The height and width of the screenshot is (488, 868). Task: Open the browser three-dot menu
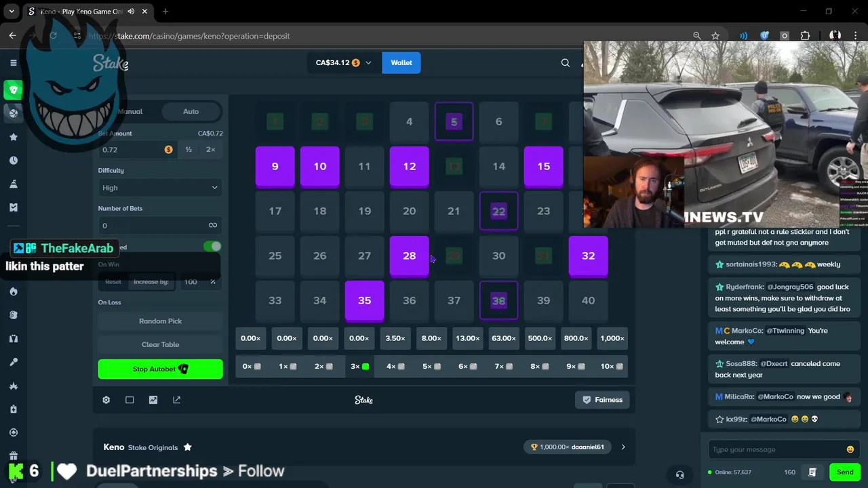(856, 36)
